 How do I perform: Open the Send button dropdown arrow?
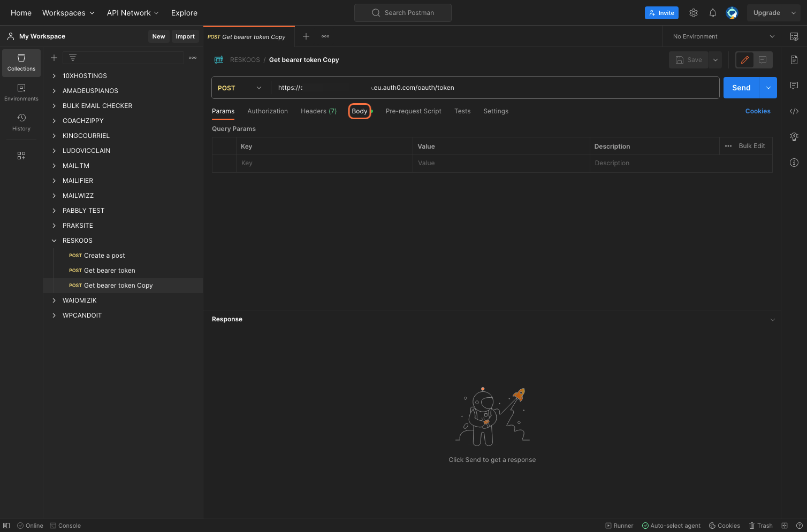[x=768, y=88]
